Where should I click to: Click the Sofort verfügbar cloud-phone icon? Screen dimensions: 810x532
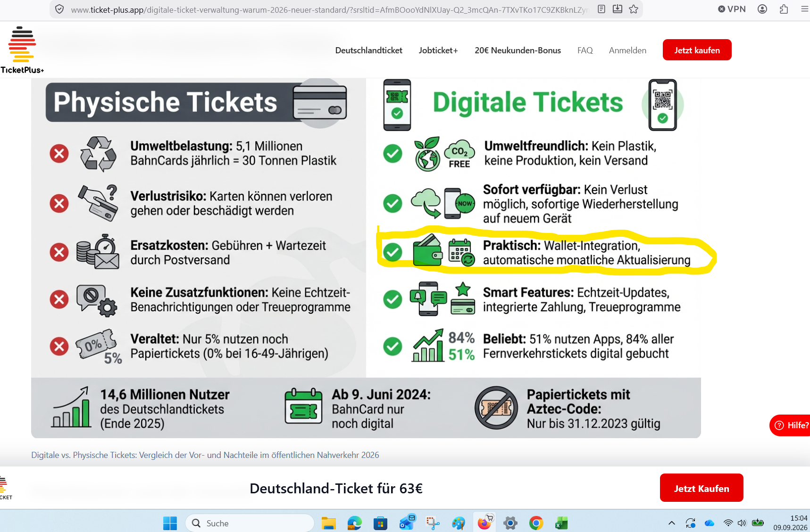tap(443, 203)
